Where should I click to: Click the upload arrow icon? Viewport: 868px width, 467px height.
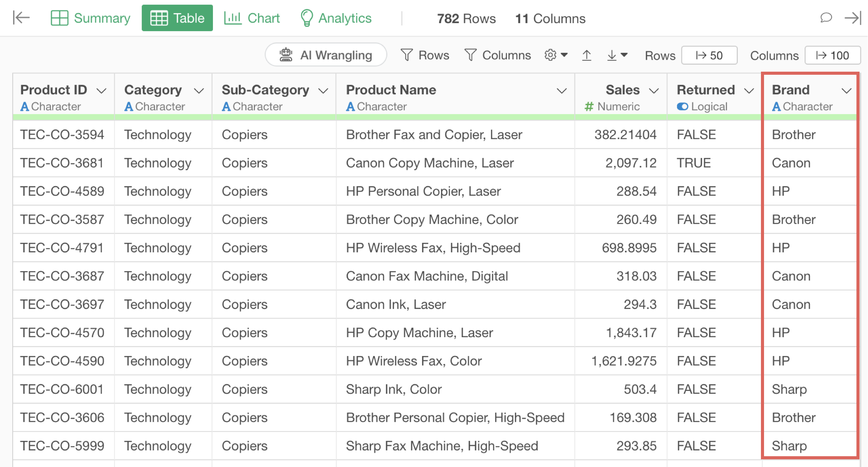(x=586, y=55)
